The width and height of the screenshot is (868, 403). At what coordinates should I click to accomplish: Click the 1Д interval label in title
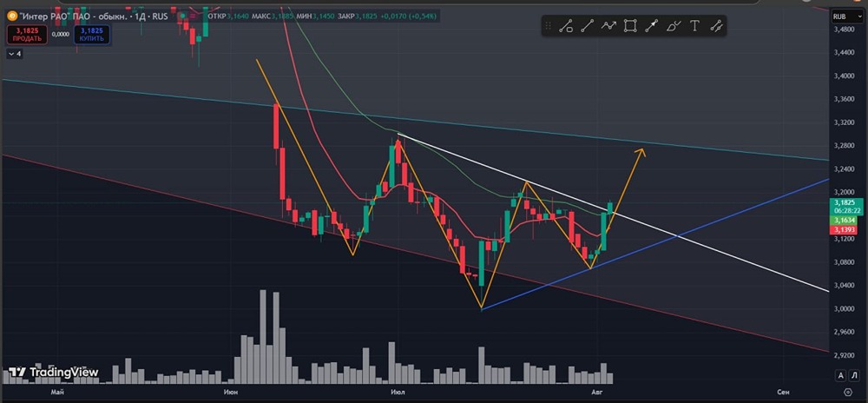[x=138, y=16]
